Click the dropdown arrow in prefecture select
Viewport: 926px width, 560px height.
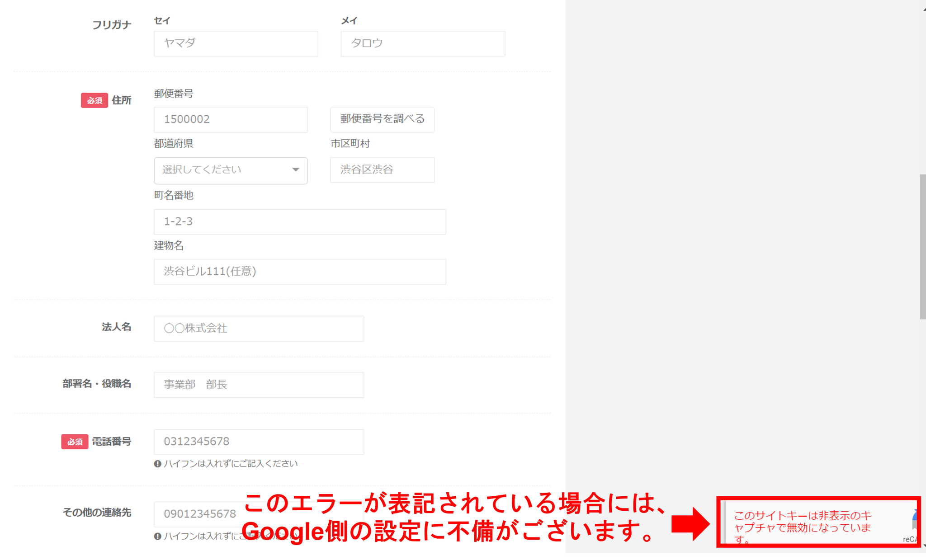coord(296,170)
